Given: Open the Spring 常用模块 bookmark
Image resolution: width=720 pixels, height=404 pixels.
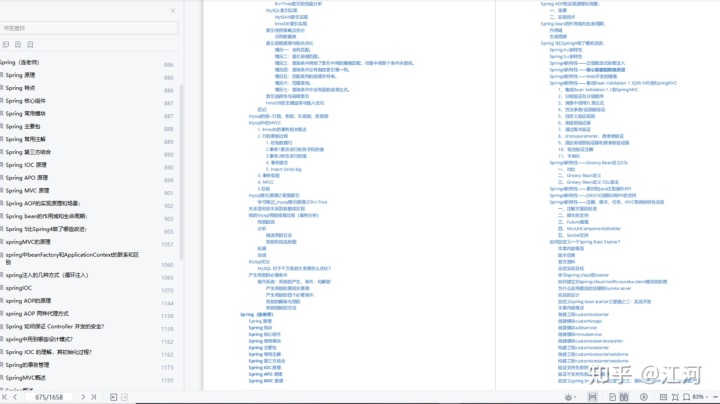Looking at the screenshot, I should tap(25, 114).
